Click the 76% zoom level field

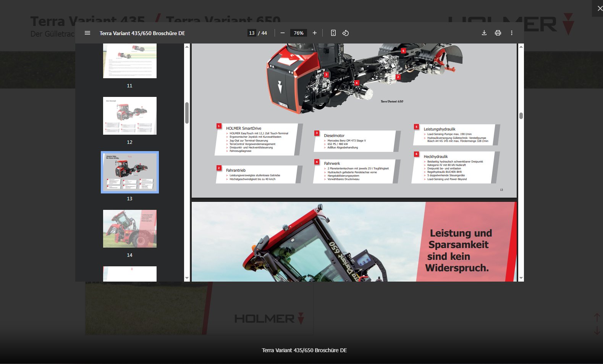(299, 33)
